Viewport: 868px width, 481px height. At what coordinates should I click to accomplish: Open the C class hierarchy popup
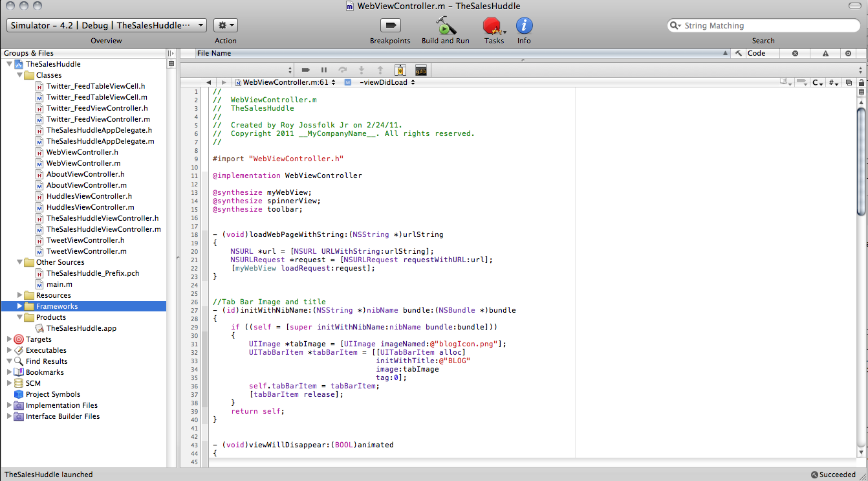pyautogui.click(x=818, y=82)
